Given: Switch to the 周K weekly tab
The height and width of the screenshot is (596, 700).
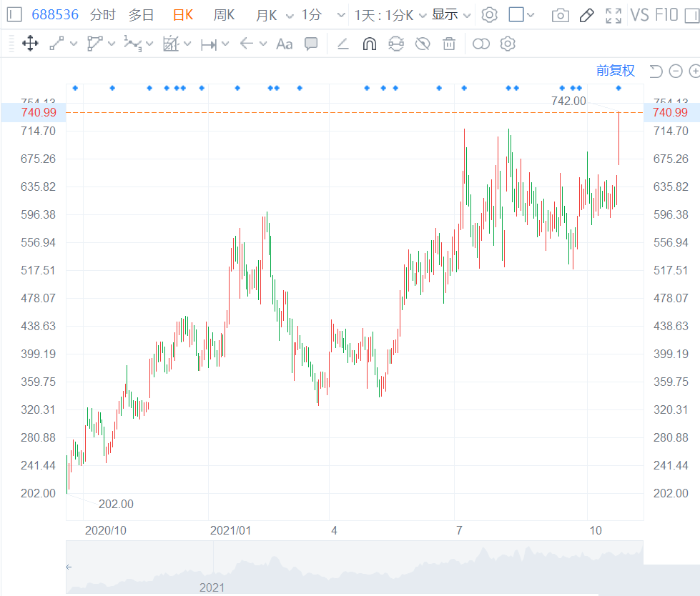Looking at the screenshot, I should tap(224, 15).
